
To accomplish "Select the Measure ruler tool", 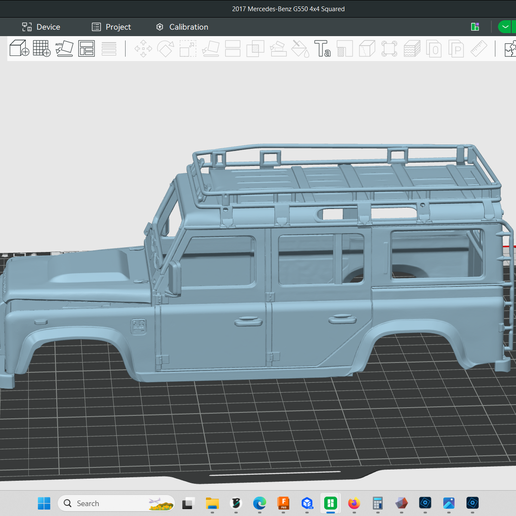I will click(479, 49).
